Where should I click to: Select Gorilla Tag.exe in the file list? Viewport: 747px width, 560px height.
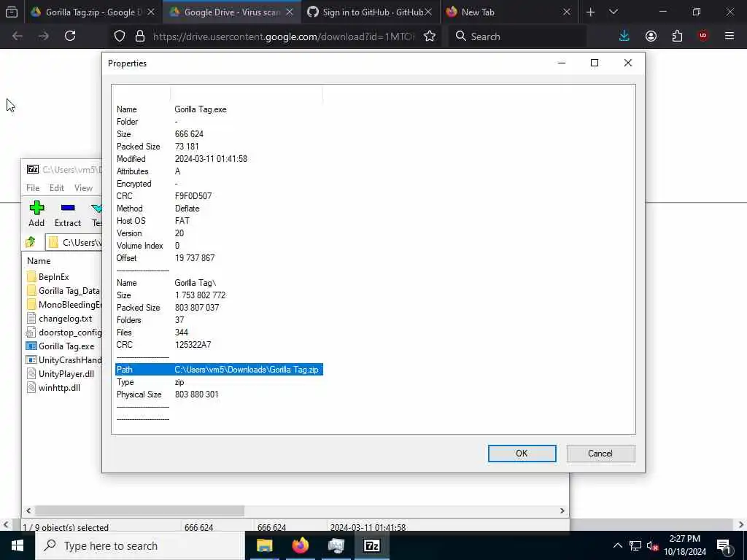point(61,346)
